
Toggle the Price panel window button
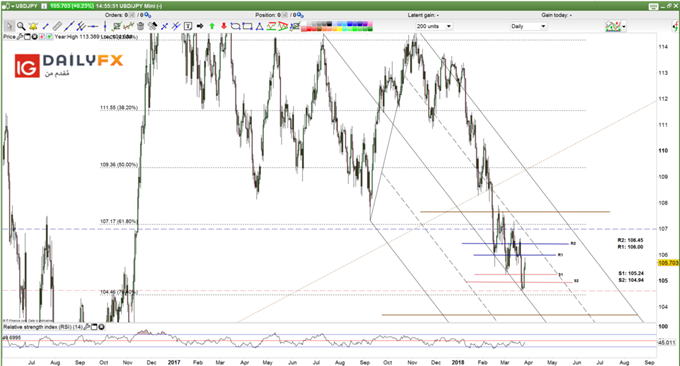[x=27, y=37]
